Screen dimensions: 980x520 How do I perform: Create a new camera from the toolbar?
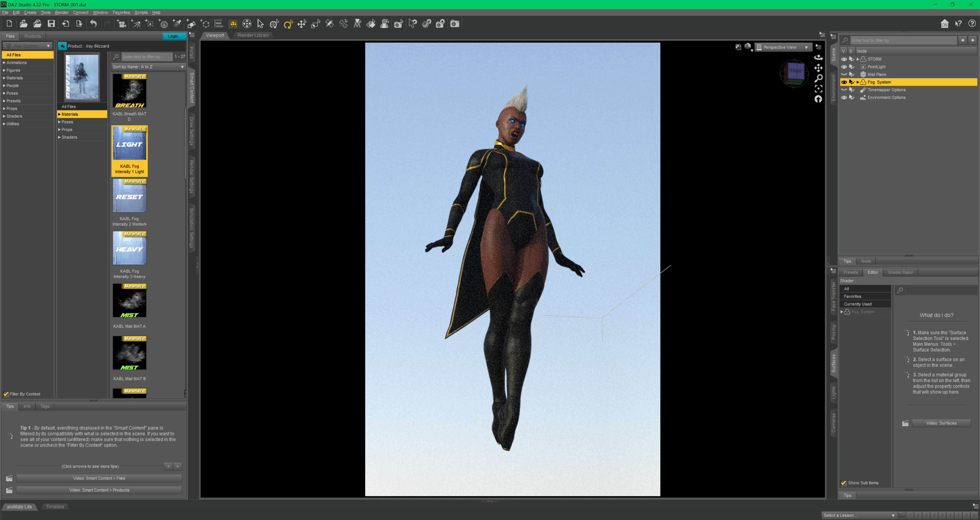122,23
